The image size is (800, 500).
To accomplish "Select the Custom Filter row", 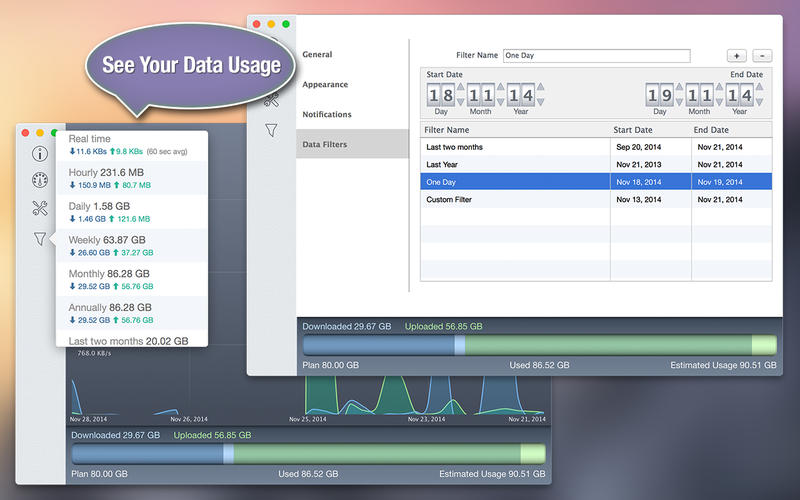I will [x=515, y=200].
